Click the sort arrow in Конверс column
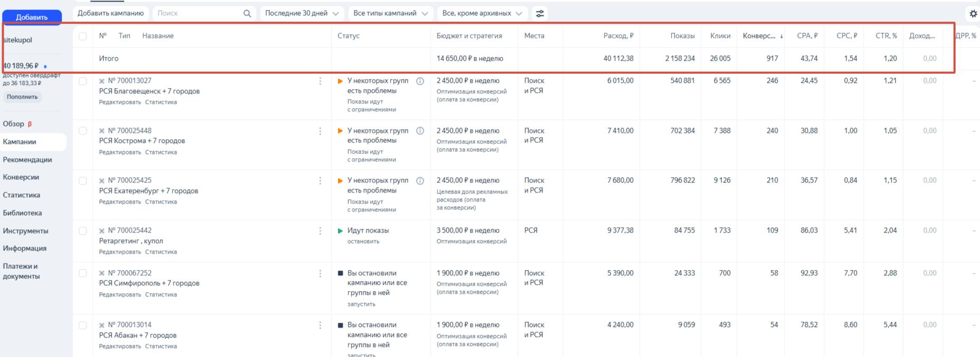 (x=781, y=36)
